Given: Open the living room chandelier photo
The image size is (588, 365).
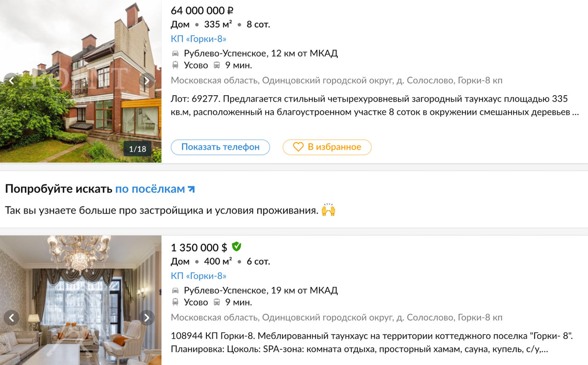Looking at the screenshot, I should pyautogui.click(x=81, y=301).
